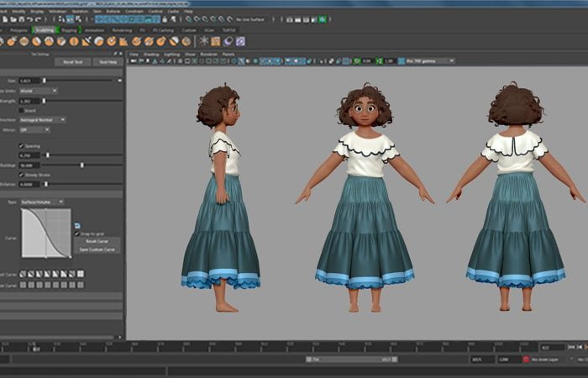588x378 pixels.
Task: Open the Windows menu
Action: click(57, 11)
